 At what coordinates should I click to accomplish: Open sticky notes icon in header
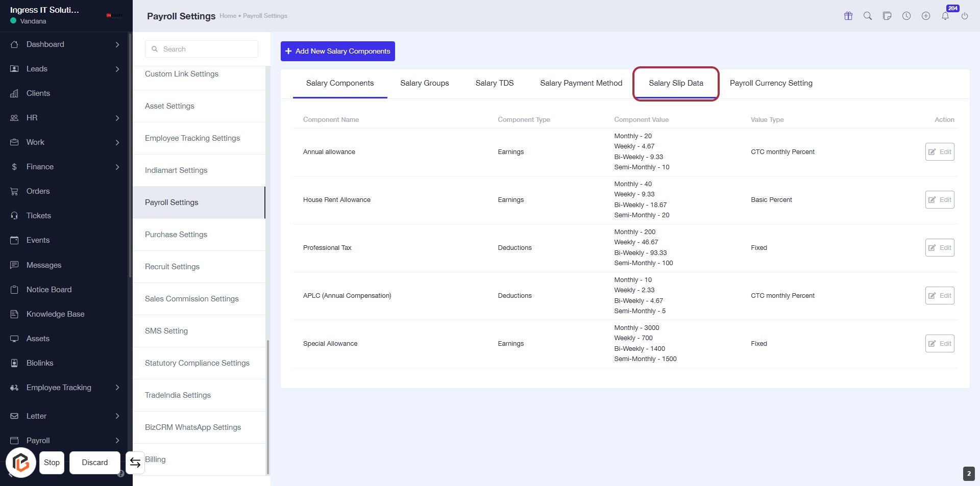tap(887, 16)
